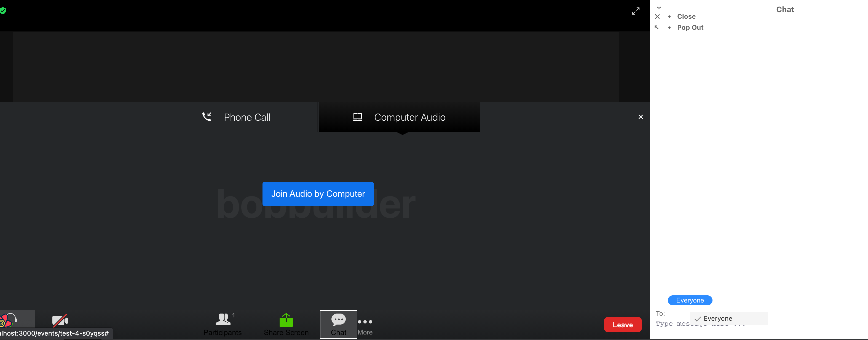Toggle the Chat panel from the toolbar

[338, 324]
